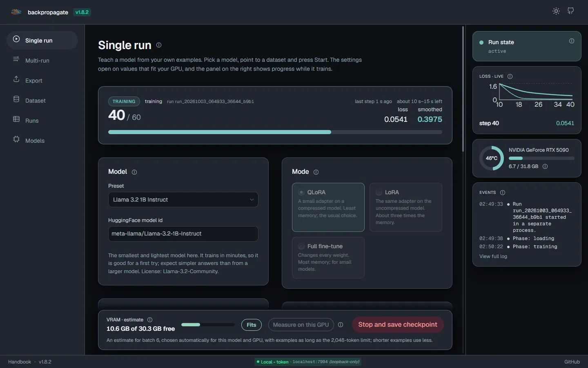This screenshot has width=588, height=368.
Task: Click Stop and save checkpoint
Action: [x=398, y=325]
